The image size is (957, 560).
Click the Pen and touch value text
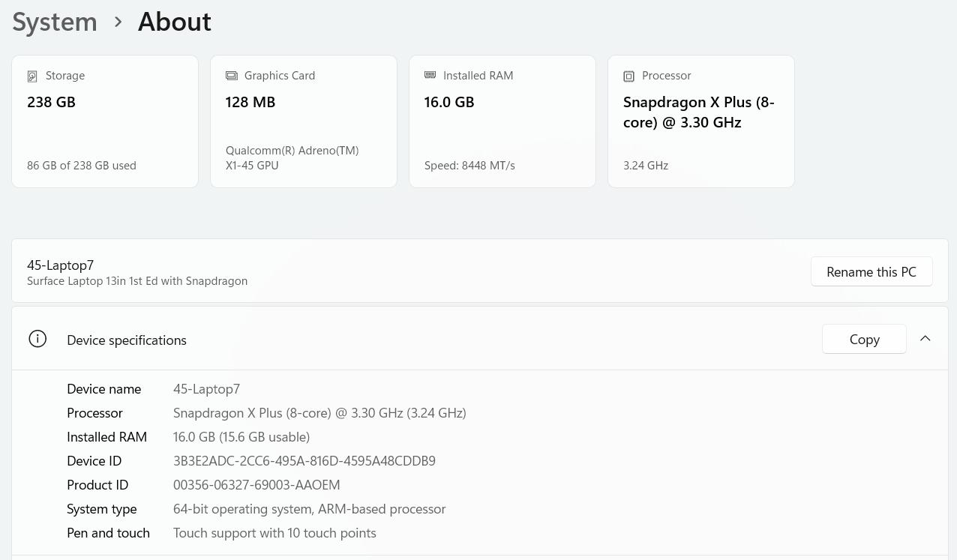[x=274, y=533]
